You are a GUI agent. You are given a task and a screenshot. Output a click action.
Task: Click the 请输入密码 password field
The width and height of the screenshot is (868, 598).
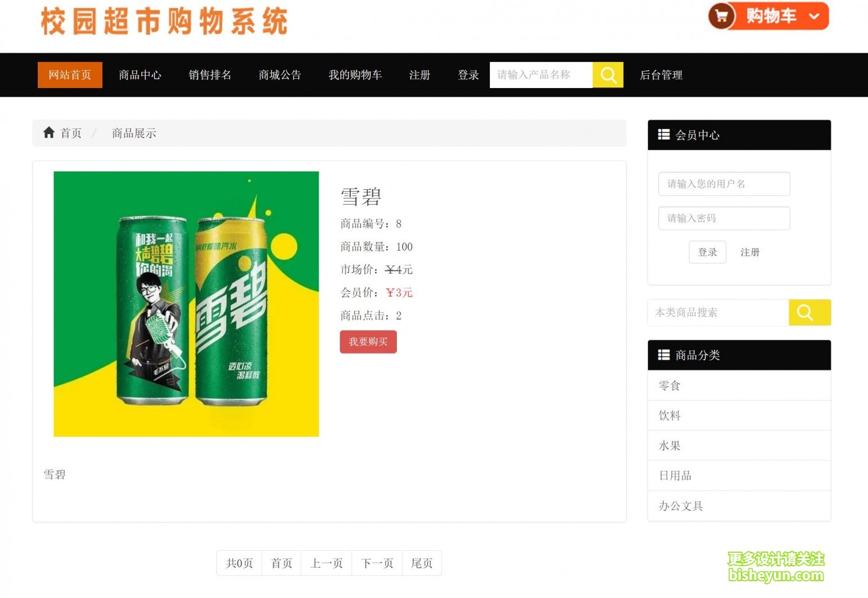point(724,218)
